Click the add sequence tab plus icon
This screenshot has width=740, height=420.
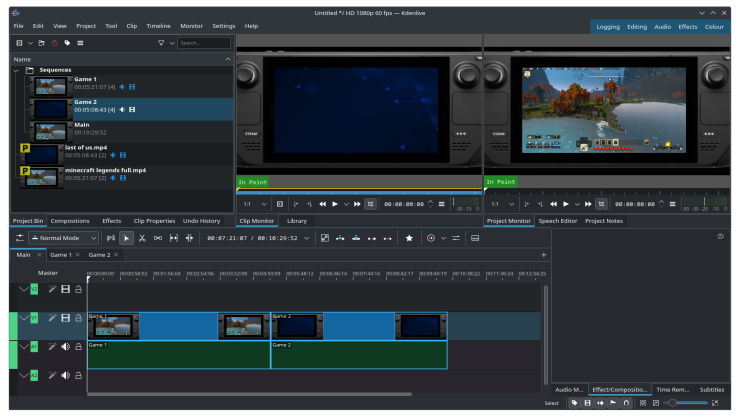[x=544, y=255]
